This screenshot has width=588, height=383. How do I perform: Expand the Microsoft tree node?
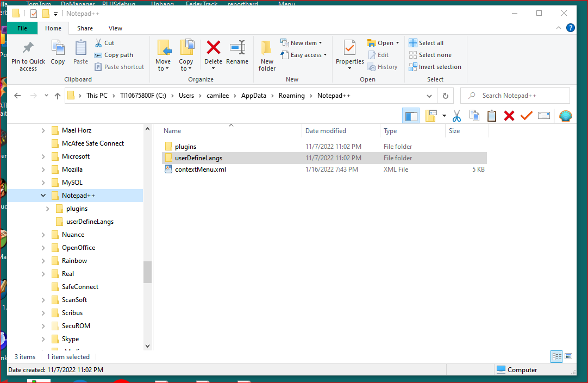[x=43, y=156]
